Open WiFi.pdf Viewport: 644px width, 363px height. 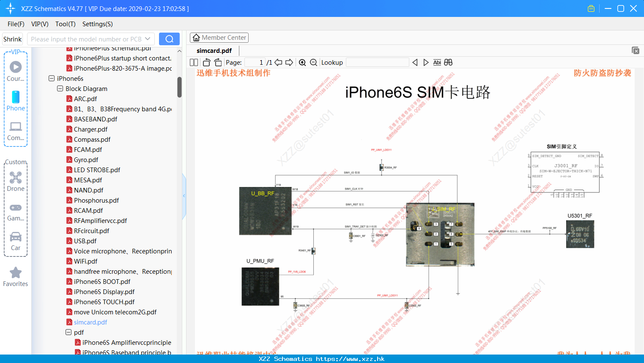pyautogui.click(x=86, y=261)
